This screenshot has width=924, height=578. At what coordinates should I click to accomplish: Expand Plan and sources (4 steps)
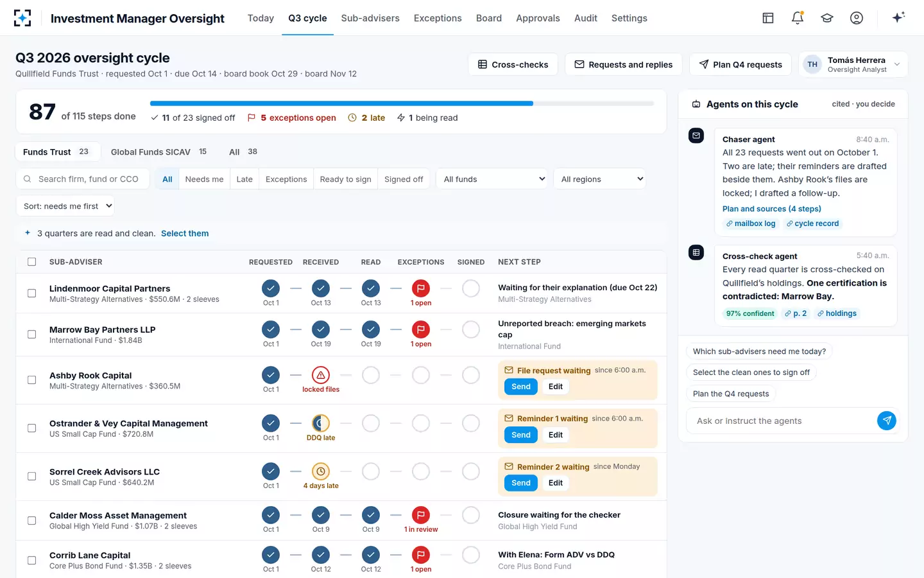click(x=771, y=209)
